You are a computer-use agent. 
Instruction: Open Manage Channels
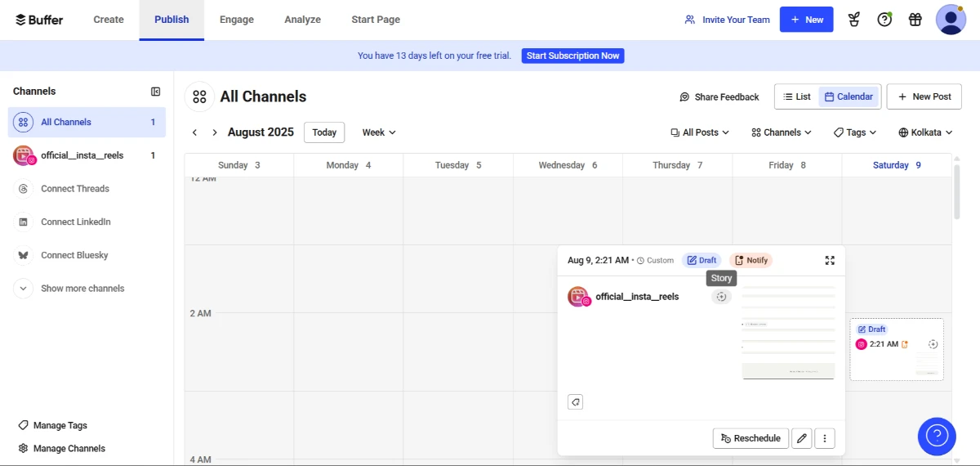pyautogui.click(x=62, y=448)
